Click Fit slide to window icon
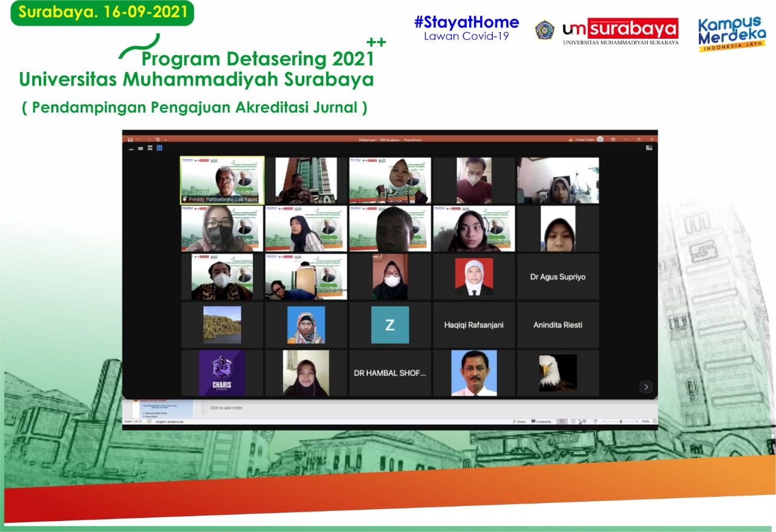776x532 pixels. point(655,421)
